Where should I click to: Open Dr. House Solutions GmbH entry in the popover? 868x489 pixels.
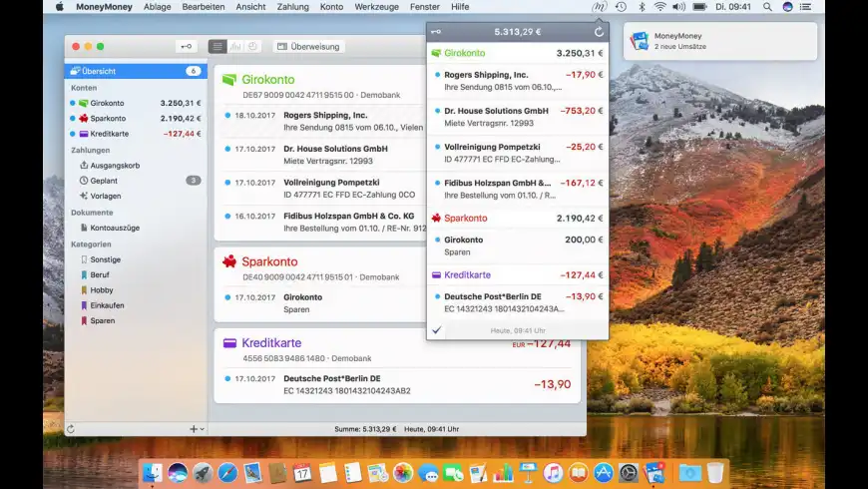[517, 117]
